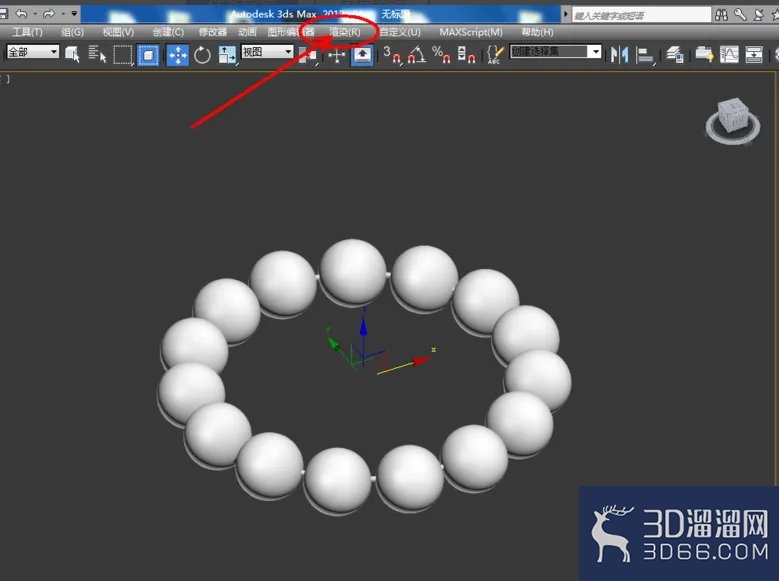The image size is (779, 581).
Task: Open the Layer Manager icon
Action: click(675, 54)
